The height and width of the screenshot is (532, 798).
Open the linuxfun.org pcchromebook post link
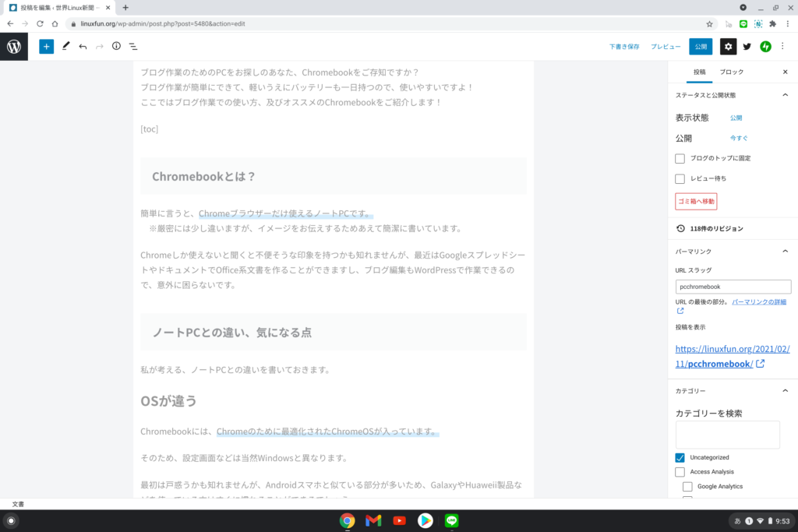pos(733,356)
